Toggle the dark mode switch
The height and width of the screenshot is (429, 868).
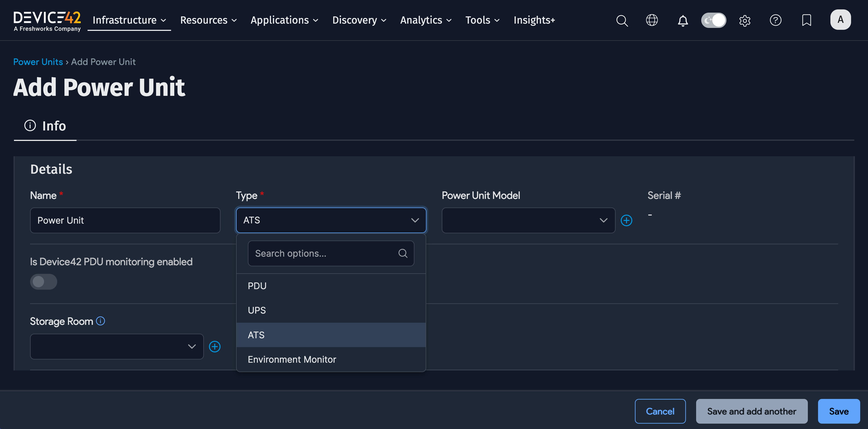pos(713,20)
